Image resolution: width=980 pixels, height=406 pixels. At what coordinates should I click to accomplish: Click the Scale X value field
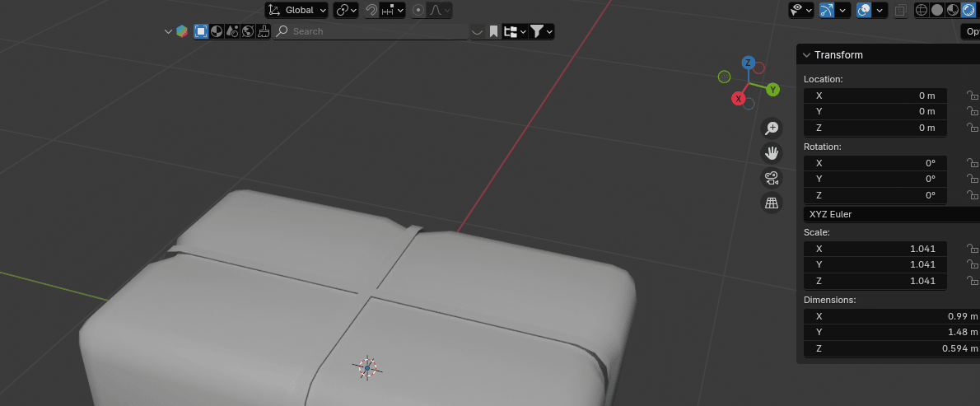[x=875, y=249]
